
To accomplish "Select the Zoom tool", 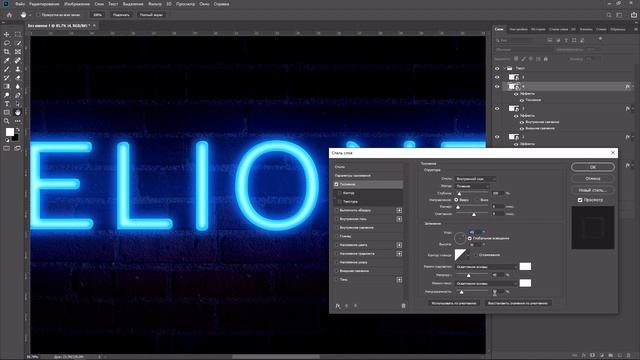I will click(x=7, y=121).
